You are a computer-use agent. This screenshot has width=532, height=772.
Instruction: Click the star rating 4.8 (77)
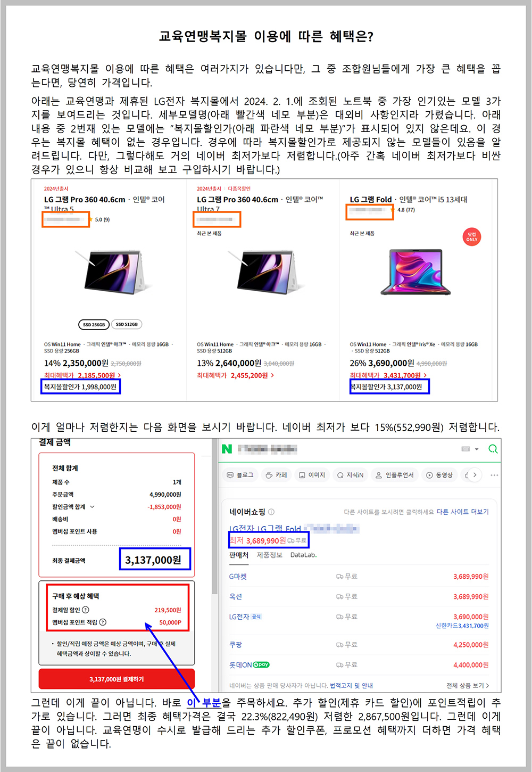point(403,210)
